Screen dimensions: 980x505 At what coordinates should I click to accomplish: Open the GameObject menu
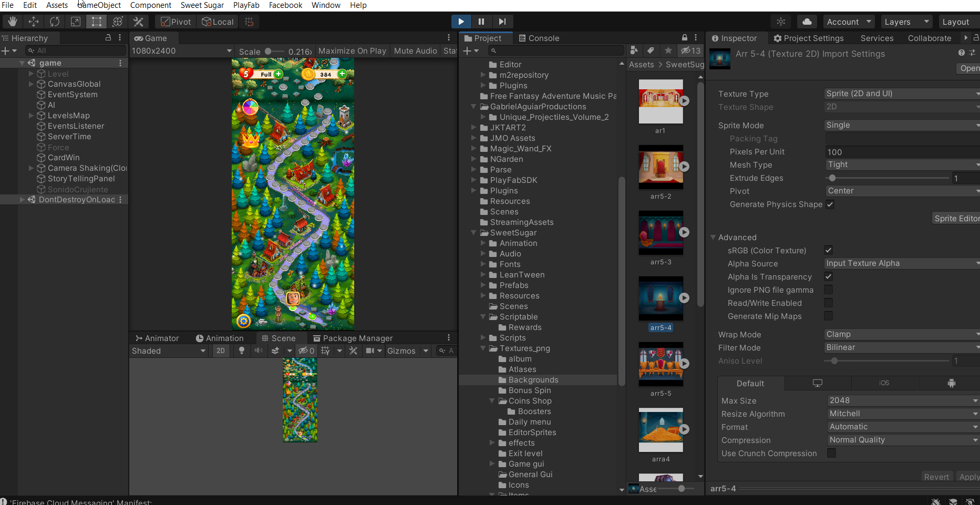click(x=99, y=5)
